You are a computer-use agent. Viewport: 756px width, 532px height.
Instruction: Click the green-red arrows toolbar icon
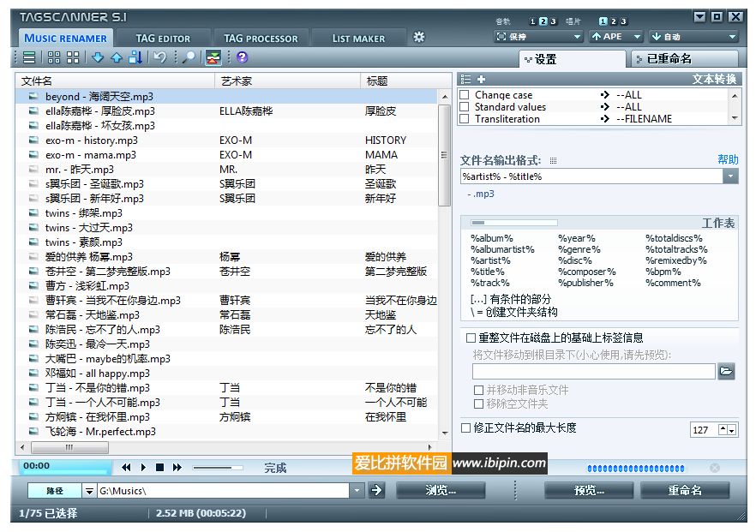click(x=213, y=58)
